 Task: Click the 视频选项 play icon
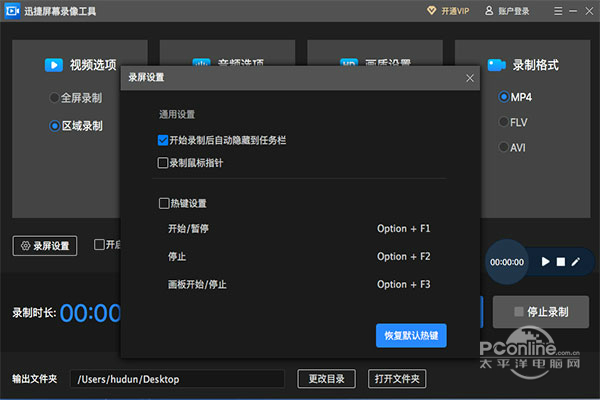click(x=54, y=65)
